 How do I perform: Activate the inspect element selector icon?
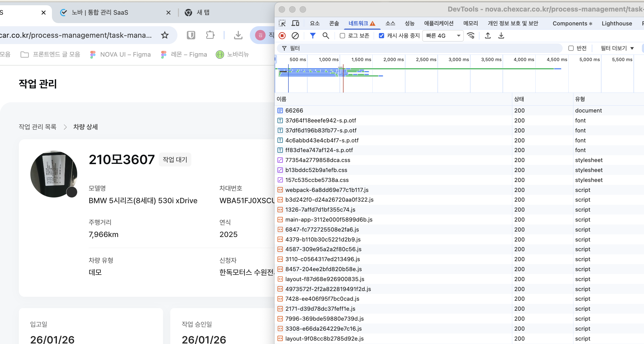coord(282,23)
